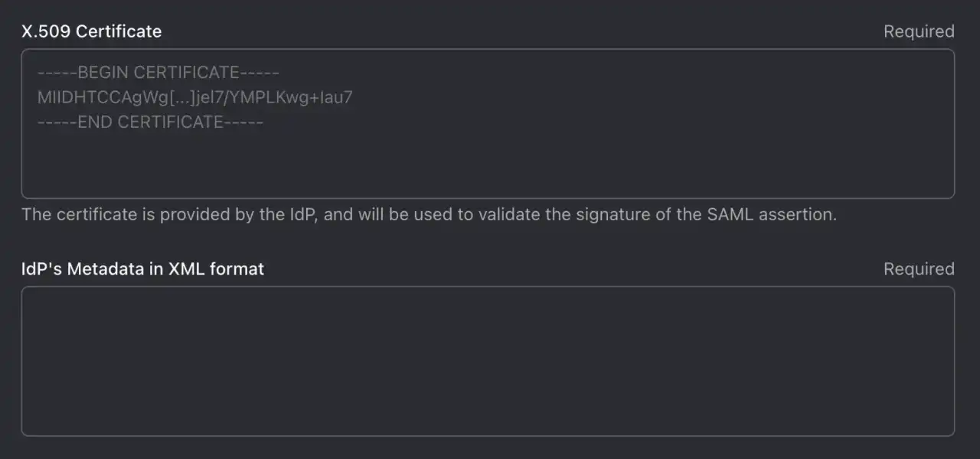The height and width of the screenshot is (459, 980).
Task: Click the END CERTIFICATE placeholder line
Action: coord(149,122)
